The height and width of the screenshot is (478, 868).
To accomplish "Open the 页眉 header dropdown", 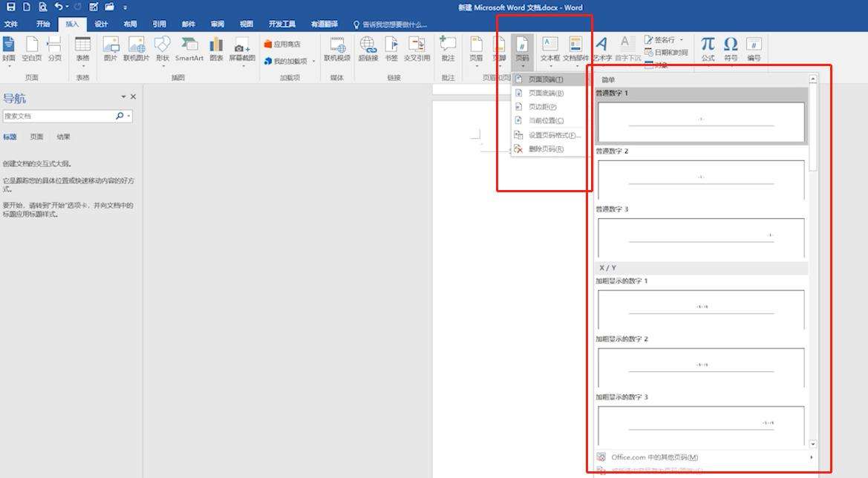I will pos(476,51).
